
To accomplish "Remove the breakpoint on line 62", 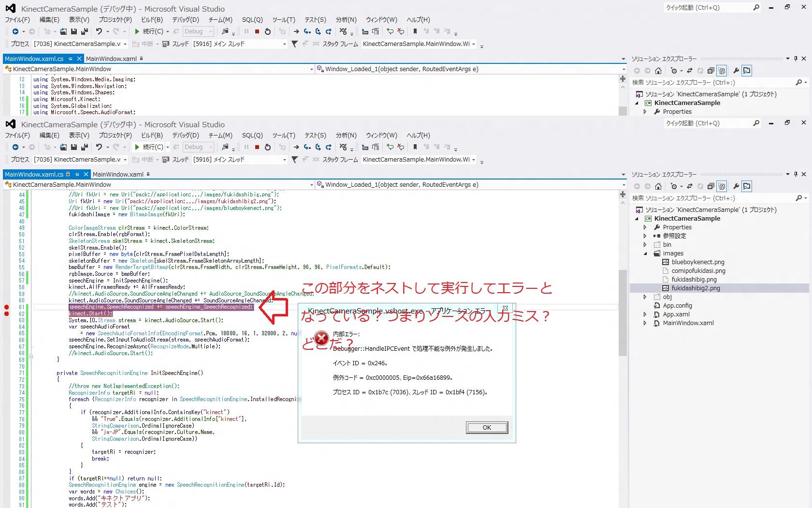I will tap(7, 314).
